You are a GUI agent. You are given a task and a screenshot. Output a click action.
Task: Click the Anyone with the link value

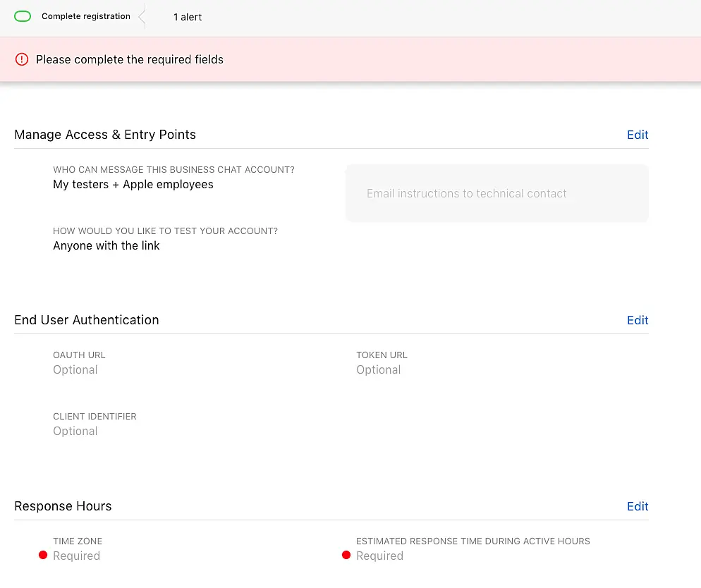pos(106,246)
